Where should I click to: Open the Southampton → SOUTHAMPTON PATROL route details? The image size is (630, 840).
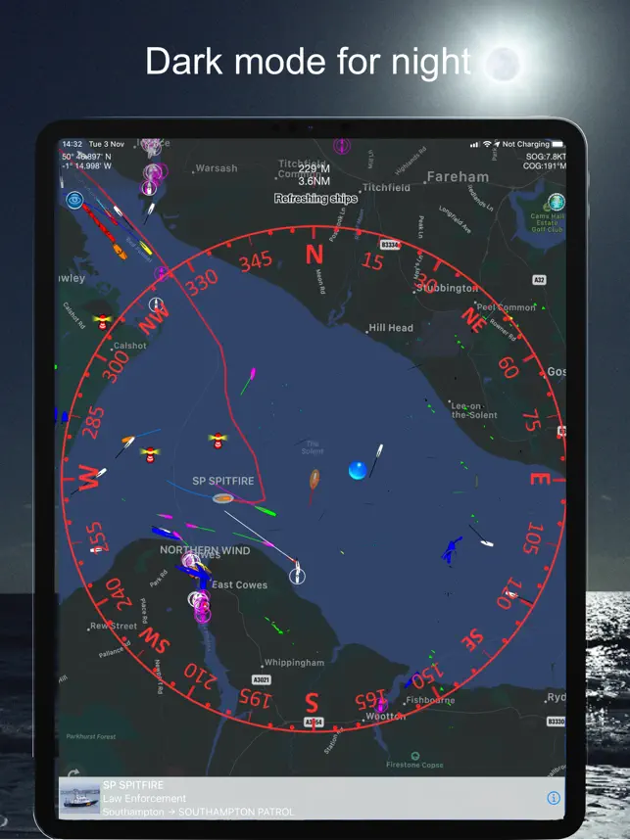click(x=198, y=813)
